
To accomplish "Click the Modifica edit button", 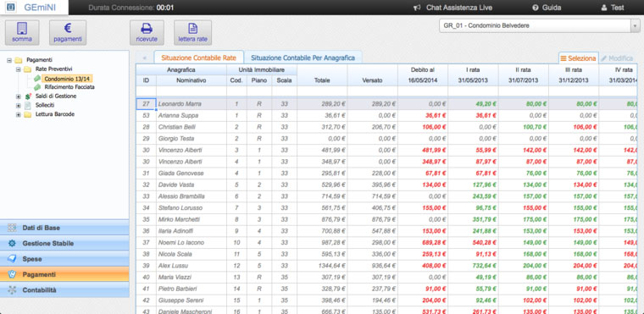I will [617, 58].
